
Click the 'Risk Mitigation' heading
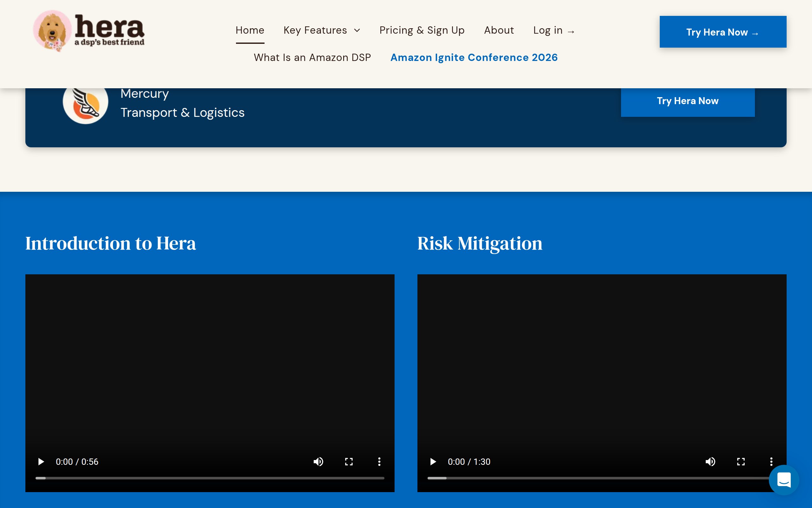[x=480, y=244]
